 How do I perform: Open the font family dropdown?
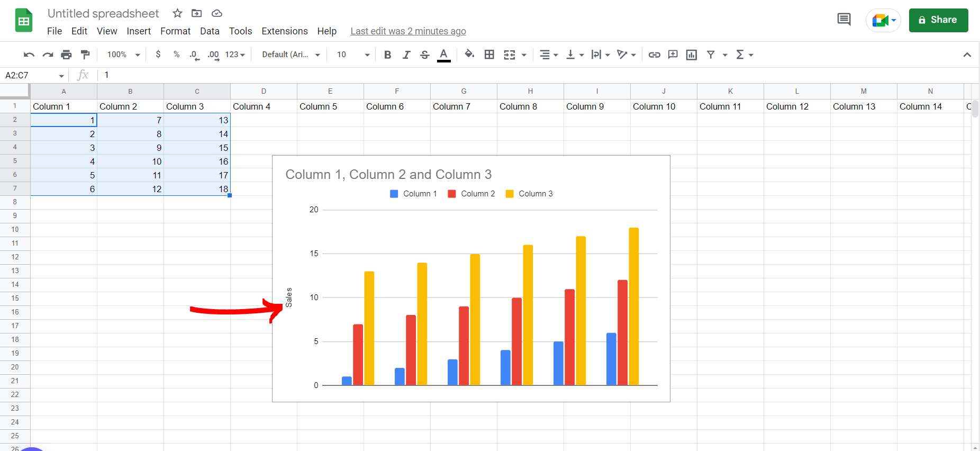point(291,55)
